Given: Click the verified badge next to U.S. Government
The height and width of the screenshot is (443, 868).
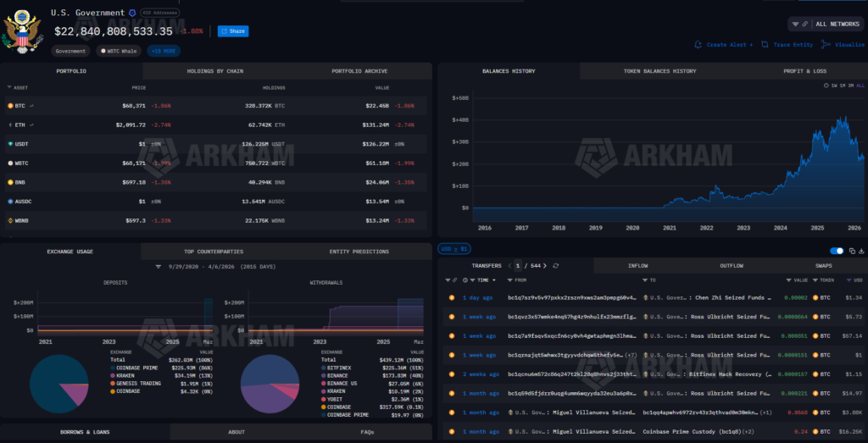Looking at the screenshot, I should 131,13.
